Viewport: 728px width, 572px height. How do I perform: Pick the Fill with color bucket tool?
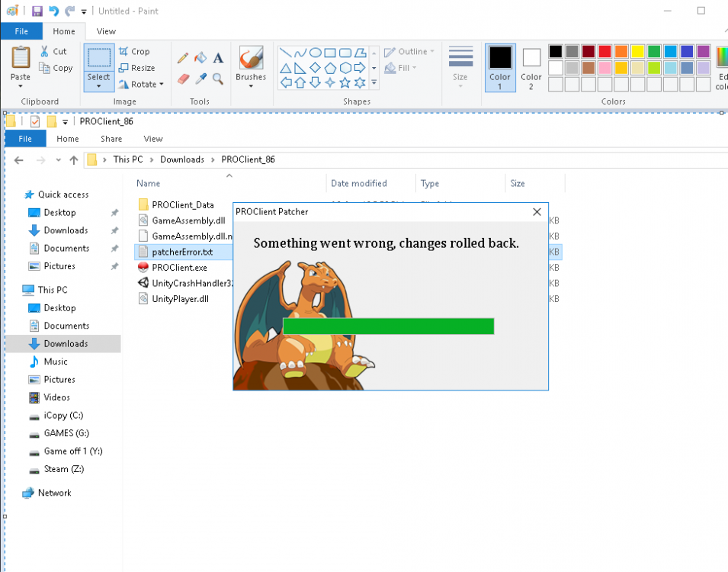(200, 58)
